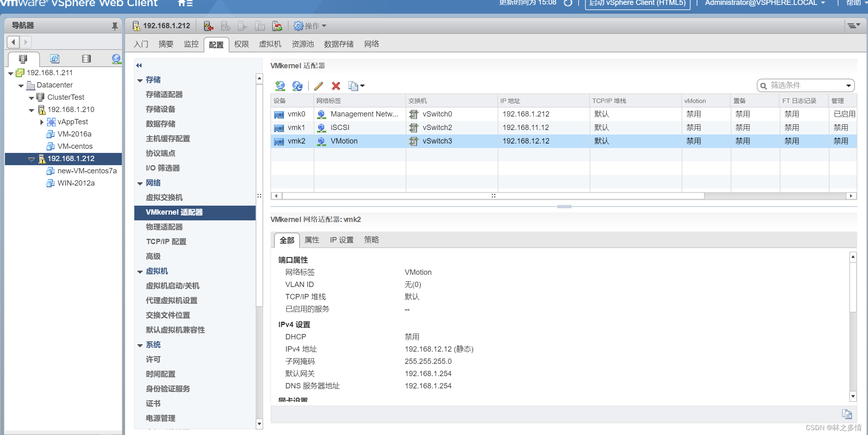This screenshot has width=868, height=435.
Task: Click in the 筛选条件 filter field
Action: tap(806, 85)
